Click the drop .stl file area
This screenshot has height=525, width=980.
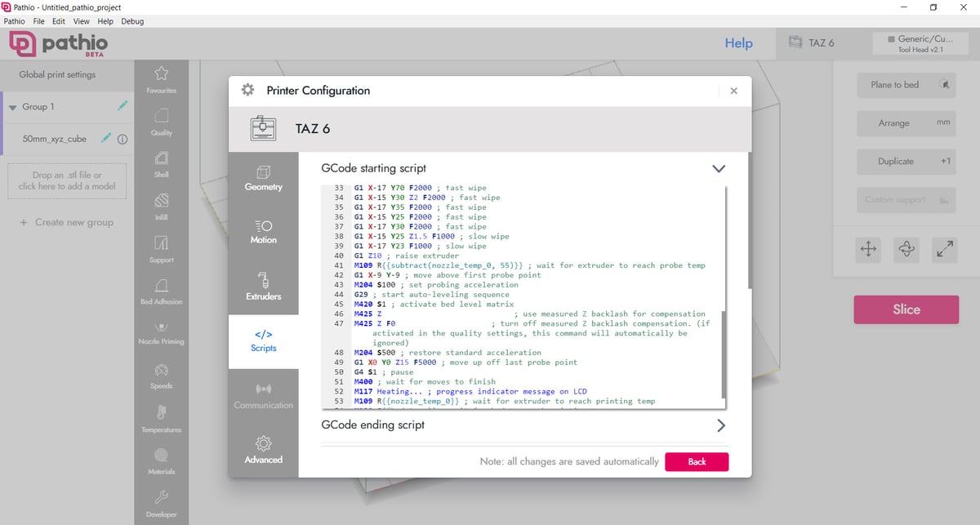click(66, 180)
